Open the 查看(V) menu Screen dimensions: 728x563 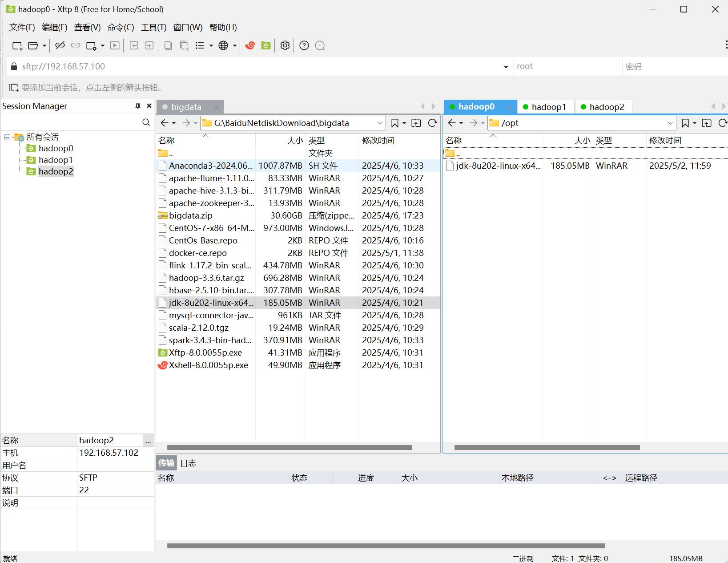88,28
